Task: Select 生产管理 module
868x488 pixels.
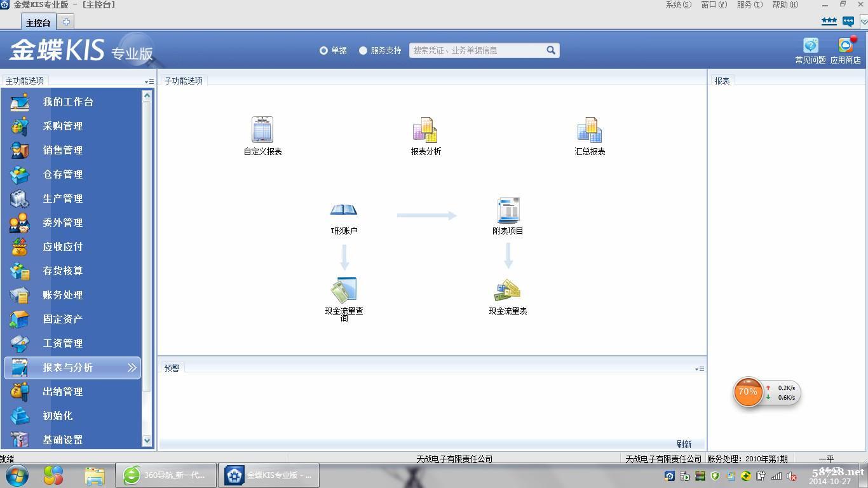Action: pos(63,198)
